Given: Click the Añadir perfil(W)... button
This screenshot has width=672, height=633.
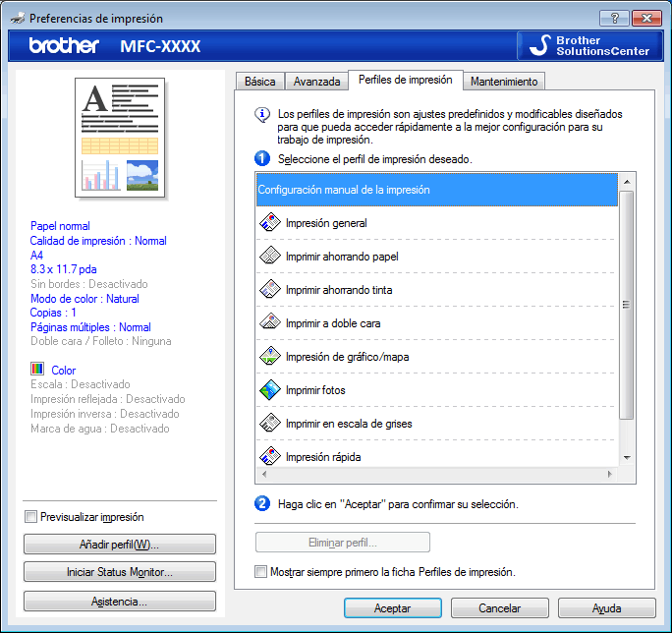Looking at the screenshot, I should (120, 545).
